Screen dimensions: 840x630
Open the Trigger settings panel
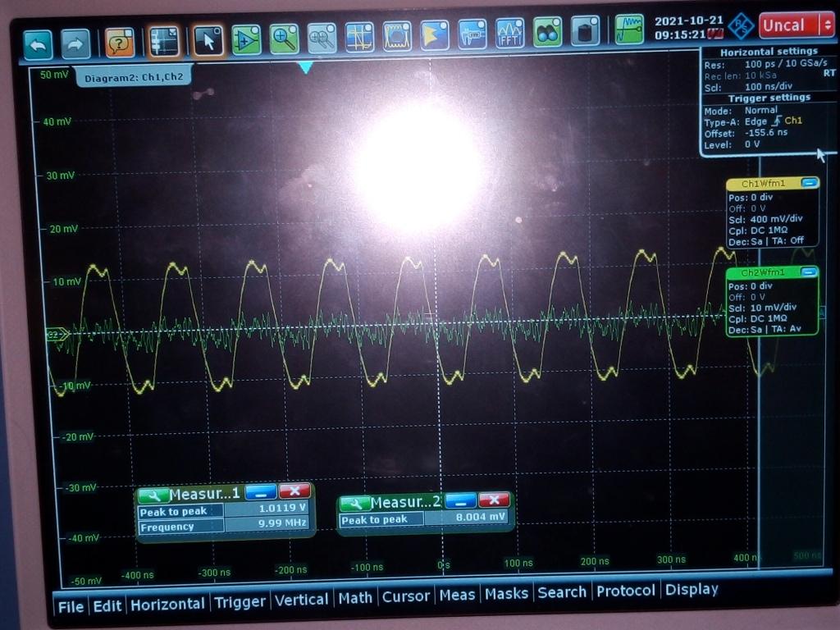(x=769, y=98)
